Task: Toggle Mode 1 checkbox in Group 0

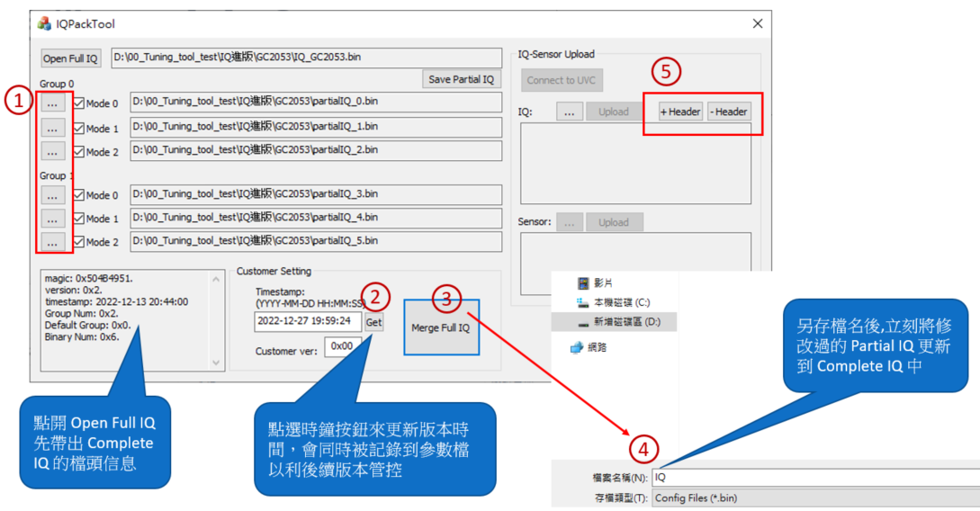Action: (x=79, y=128)
